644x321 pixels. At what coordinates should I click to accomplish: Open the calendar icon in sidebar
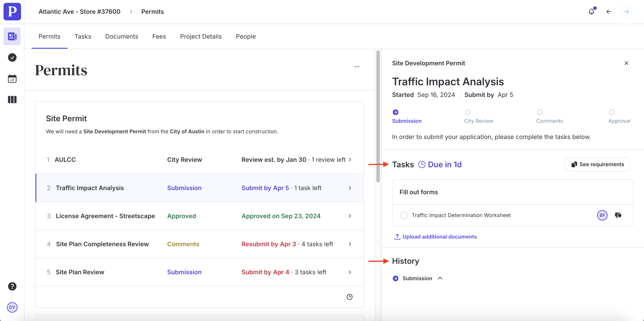pos(12,79)
